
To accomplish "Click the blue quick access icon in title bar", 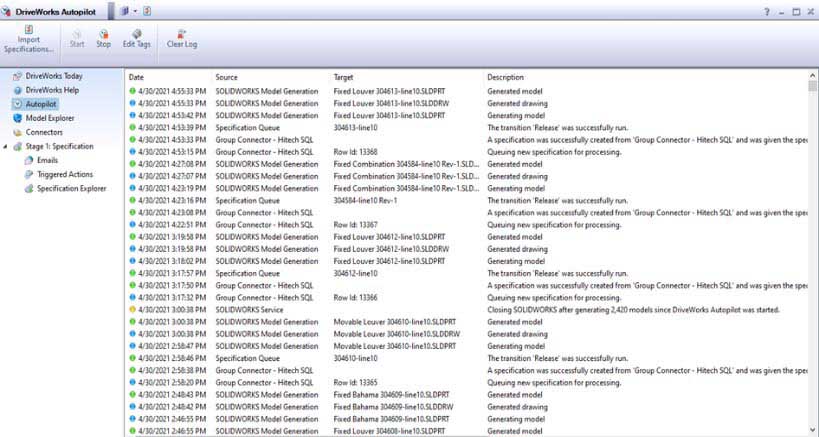I will pyautogui.click(x=124, y=11).
